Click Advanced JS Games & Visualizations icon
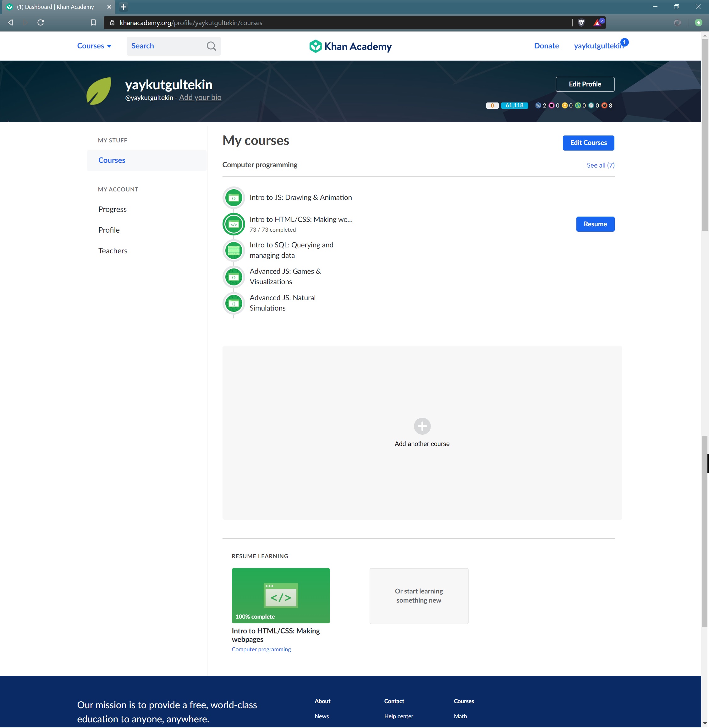The width and height of the screenshot is (709, 728). click(234, 277)
